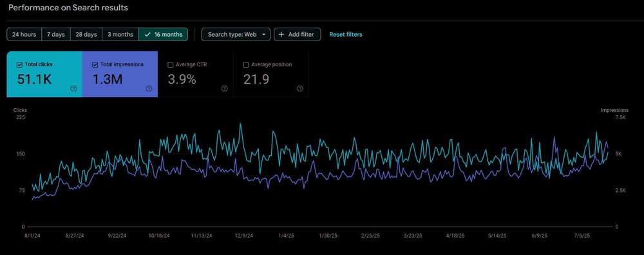The image size is (644, 255).
Task: Open the Search type: Web dropdown
Action: coord(236,35)
